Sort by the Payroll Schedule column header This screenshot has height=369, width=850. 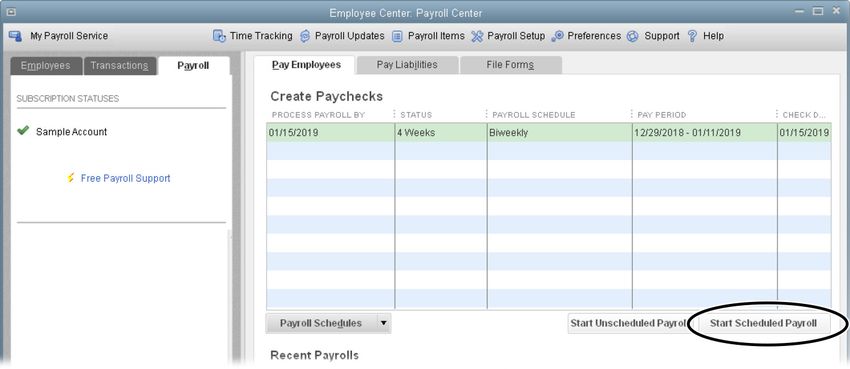click(533, 115)
